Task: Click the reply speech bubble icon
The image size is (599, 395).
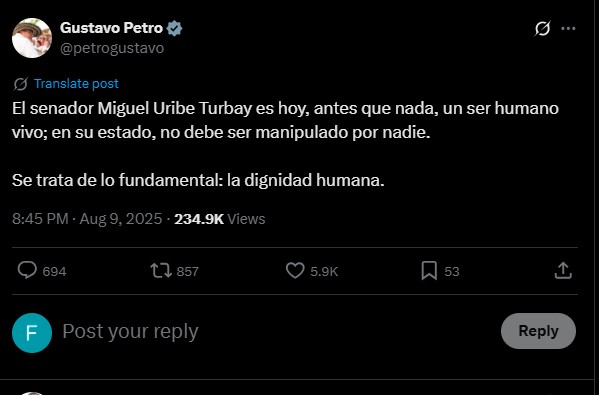Action: coord(27,270)
